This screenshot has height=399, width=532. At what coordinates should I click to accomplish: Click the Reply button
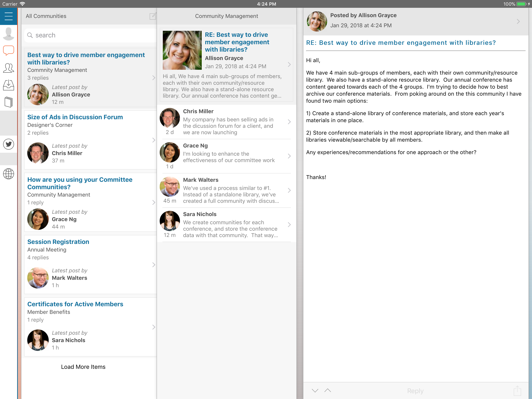(415, 391)
